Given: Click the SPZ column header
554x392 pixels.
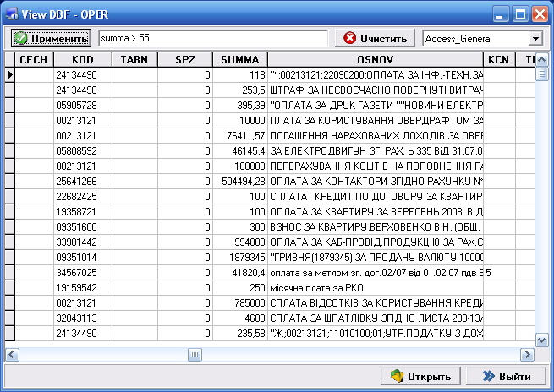Looking at the screenshot, I should tap(184, 60).
